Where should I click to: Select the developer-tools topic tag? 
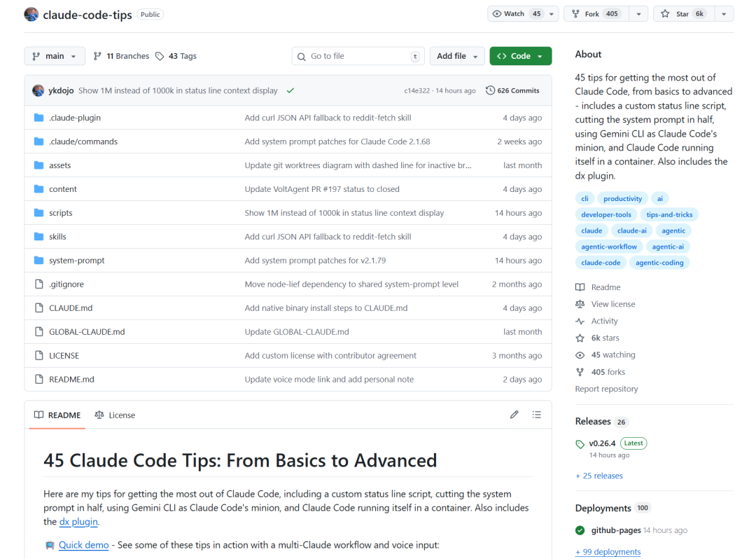coord(606,214)
